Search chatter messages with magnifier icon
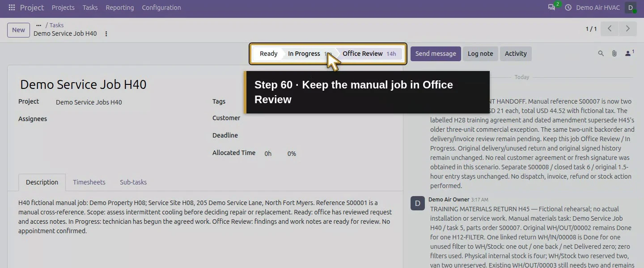 (601, 54)
